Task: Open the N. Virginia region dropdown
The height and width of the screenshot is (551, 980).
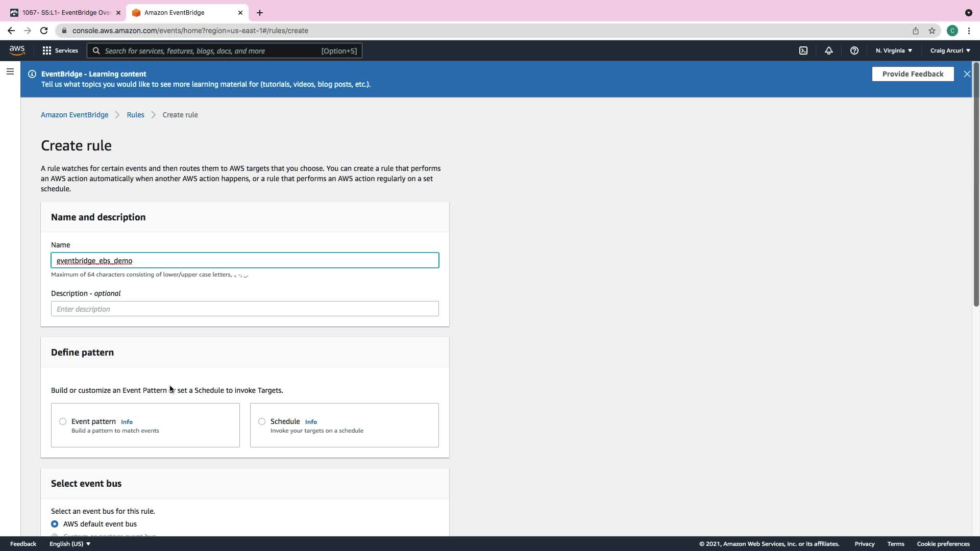Action: (894, 51)
